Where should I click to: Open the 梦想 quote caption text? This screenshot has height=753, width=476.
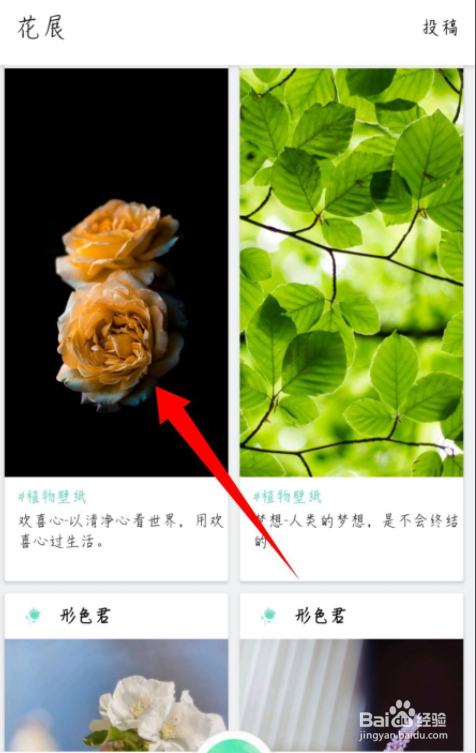pos(356,531)
